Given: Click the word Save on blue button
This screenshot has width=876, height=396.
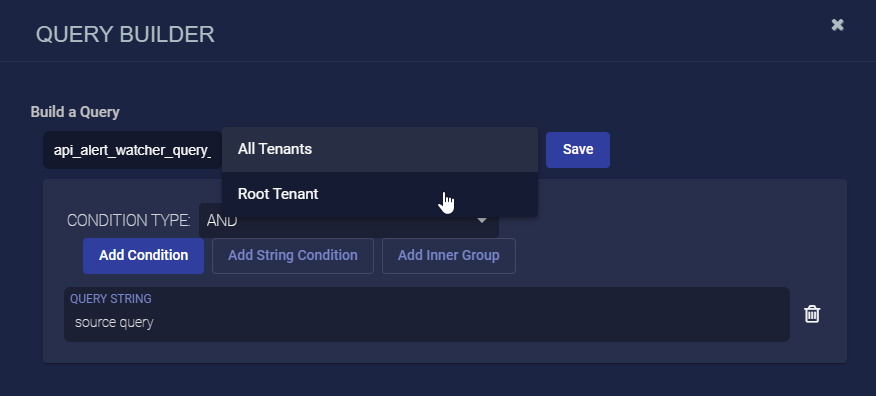Looking at the screenshot, I should click(578, 150).
